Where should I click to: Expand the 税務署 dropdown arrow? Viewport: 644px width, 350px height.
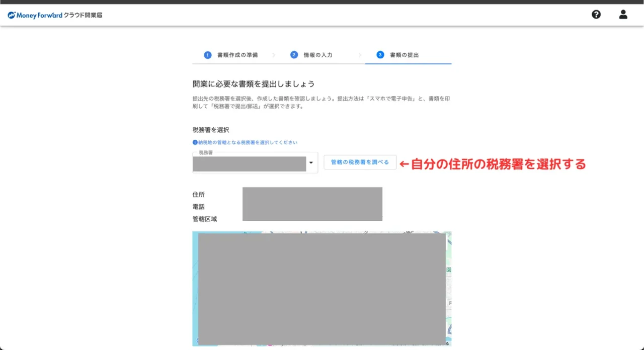(311, 163)
